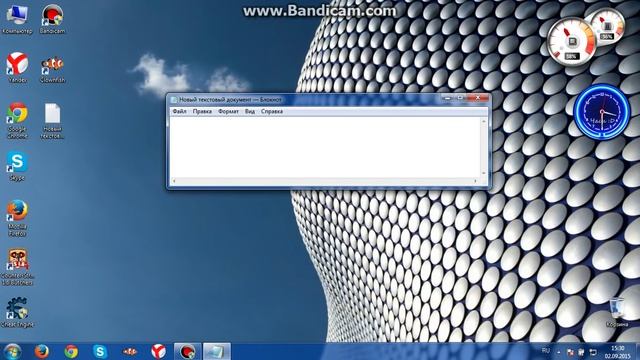Viewport: 640px width, 360px height.
Task: Maximize the Notepad window
Action: tap(460, 98)
